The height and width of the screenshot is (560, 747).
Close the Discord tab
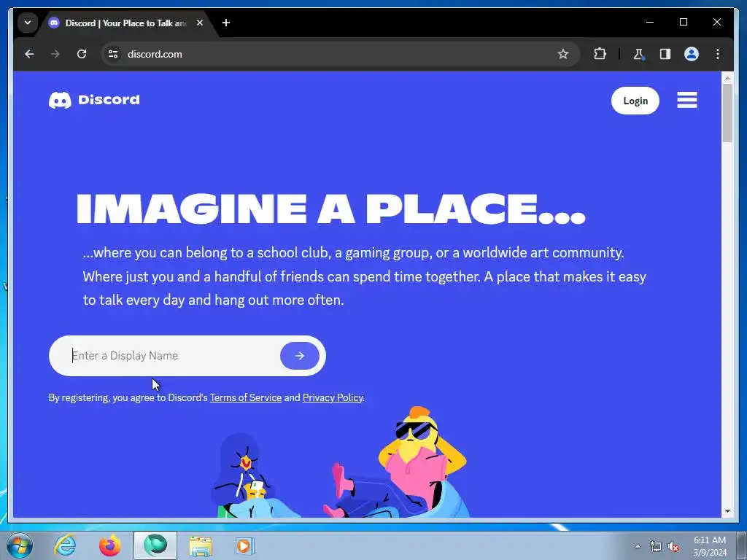[200, 23]
